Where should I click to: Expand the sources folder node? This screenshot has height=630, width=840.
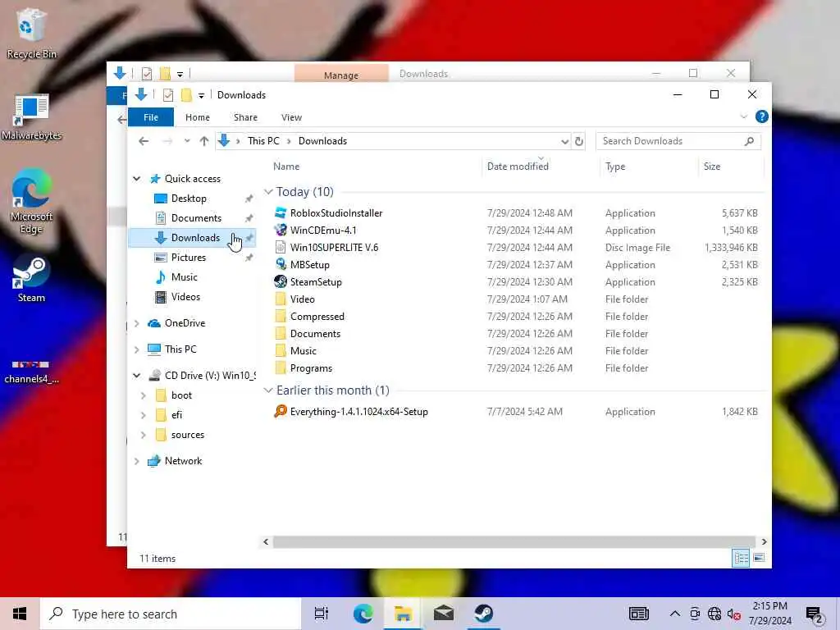[143, 435]
